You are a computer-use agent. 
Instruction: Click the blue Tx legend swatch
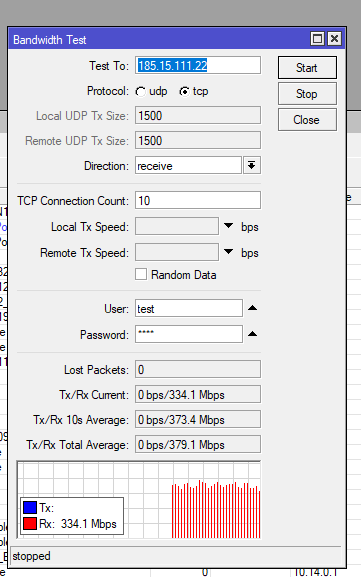(x=30, y=507)
